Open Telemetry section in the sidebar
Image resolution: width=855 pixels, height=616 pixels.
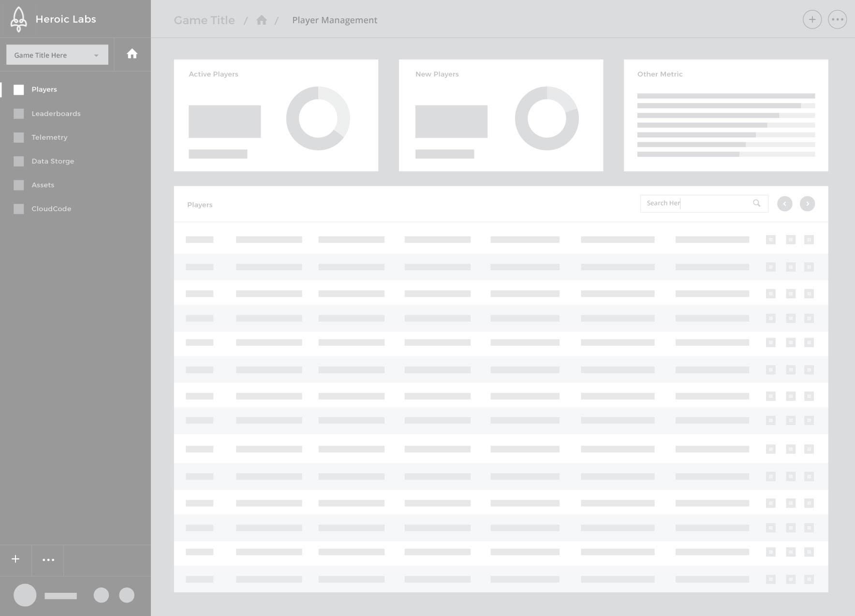[49, 137]
